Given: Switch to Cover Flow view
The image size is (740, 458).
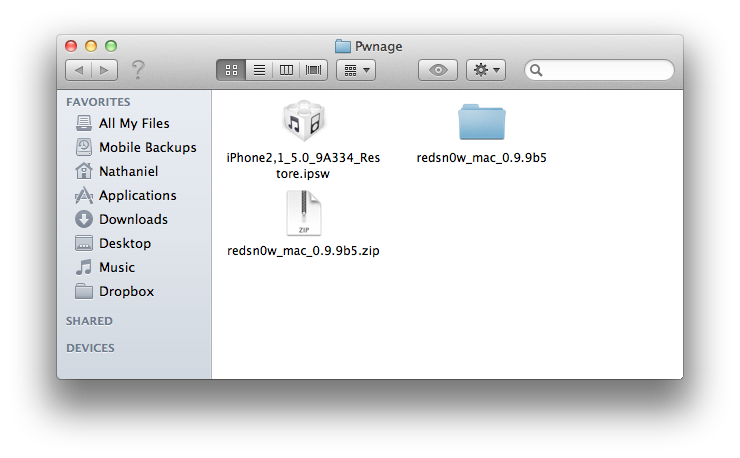Looking at the screenshot, I should click(314, 70).
